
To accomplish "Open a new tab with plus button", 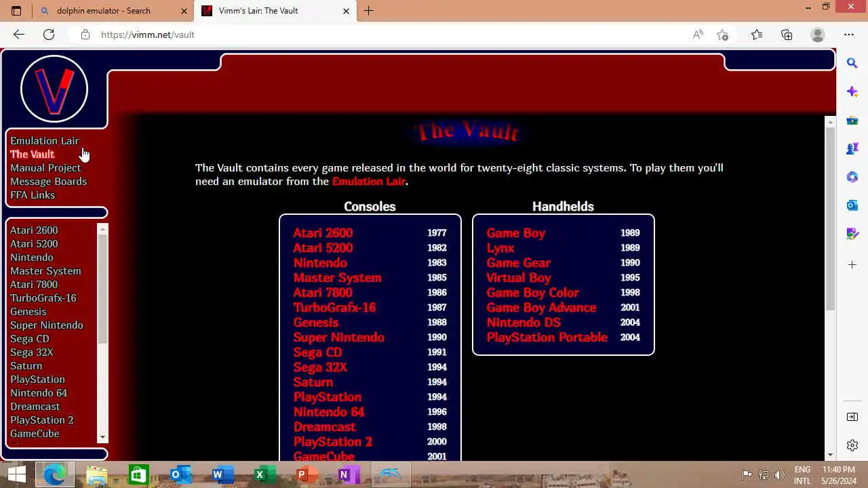I will pos(368,11).
